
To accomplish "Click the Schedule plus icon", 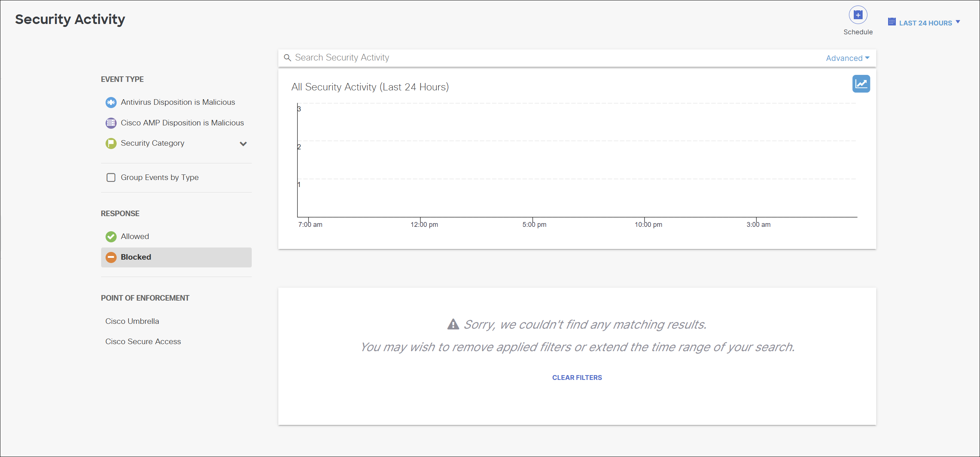I will pos(857,15).
